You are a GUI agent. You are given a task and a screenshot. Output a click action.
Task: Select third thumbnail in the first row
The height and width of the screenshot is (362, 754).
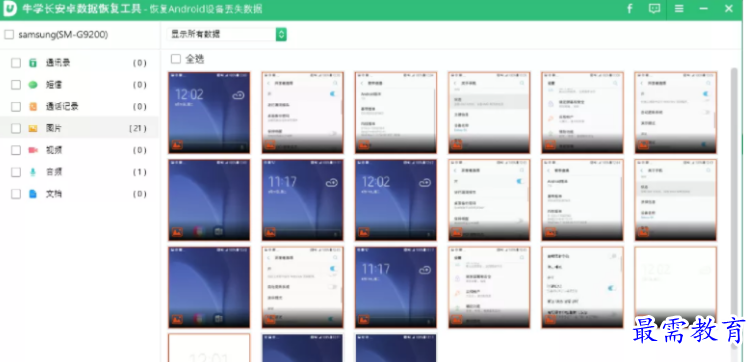click(396, 112)
